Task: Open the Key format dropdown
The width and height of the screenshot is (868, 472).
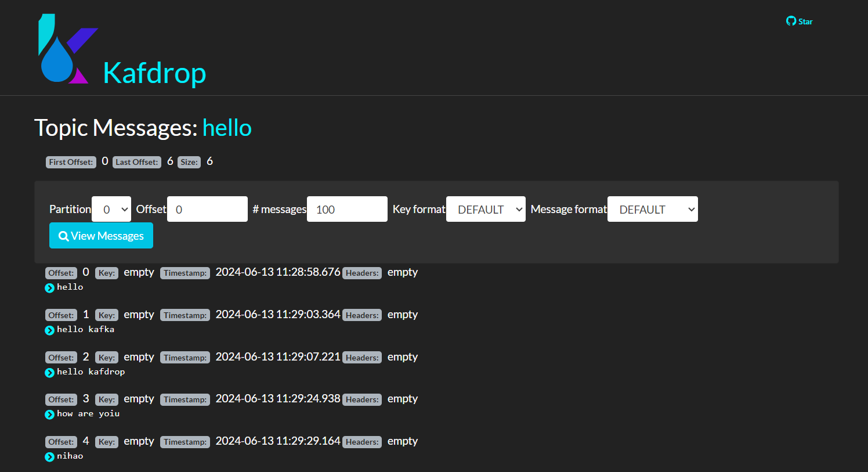Action: click(486, 209)
